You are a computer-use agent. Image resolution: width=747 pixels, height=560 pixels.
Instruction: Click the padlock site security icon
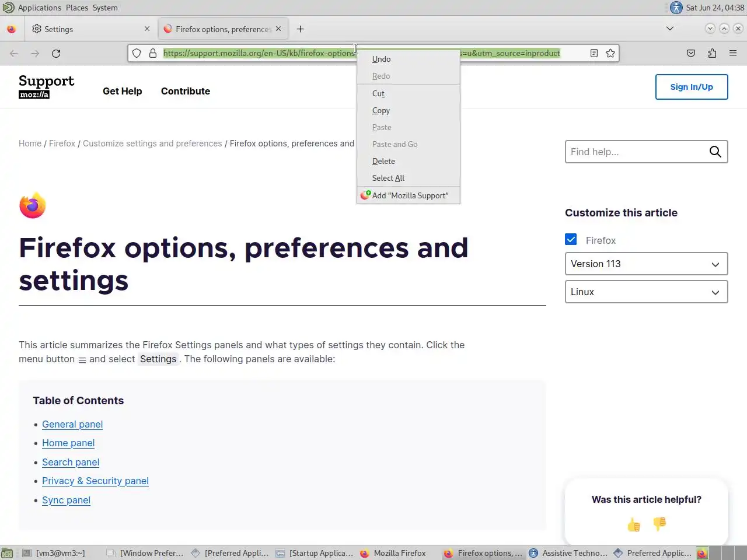coord(153,53)
